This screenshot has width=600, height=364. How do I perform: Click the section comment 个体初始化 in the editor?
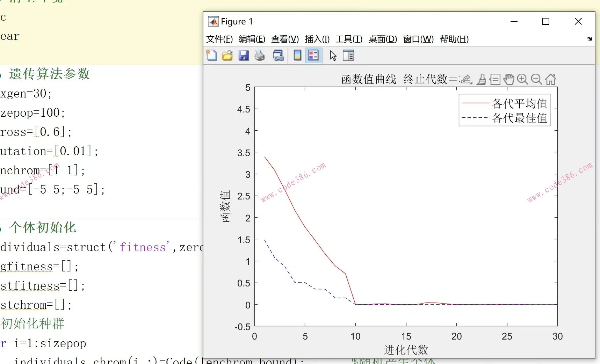click(43, 227)
